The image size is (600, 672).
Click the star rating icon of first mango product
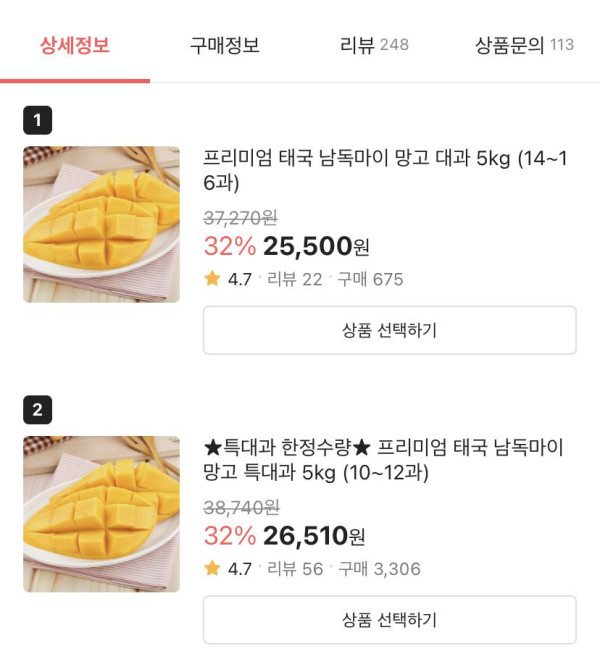212,279
